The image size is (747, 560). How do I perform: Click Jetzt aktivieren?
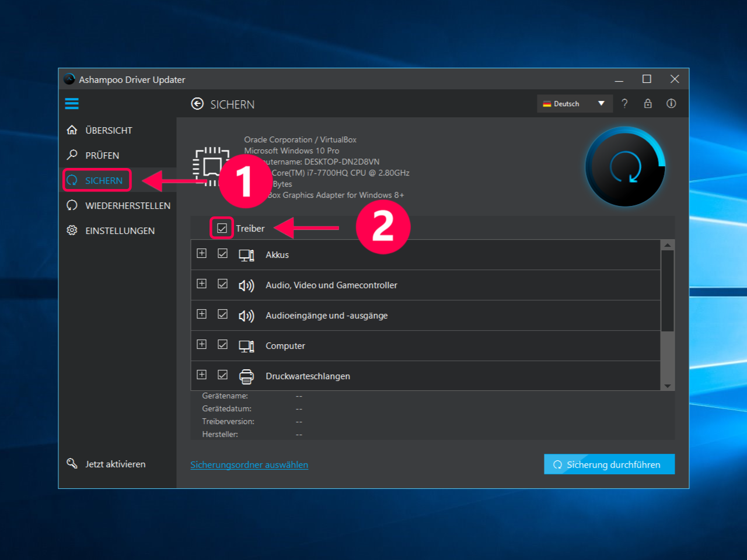pos(116,464)
